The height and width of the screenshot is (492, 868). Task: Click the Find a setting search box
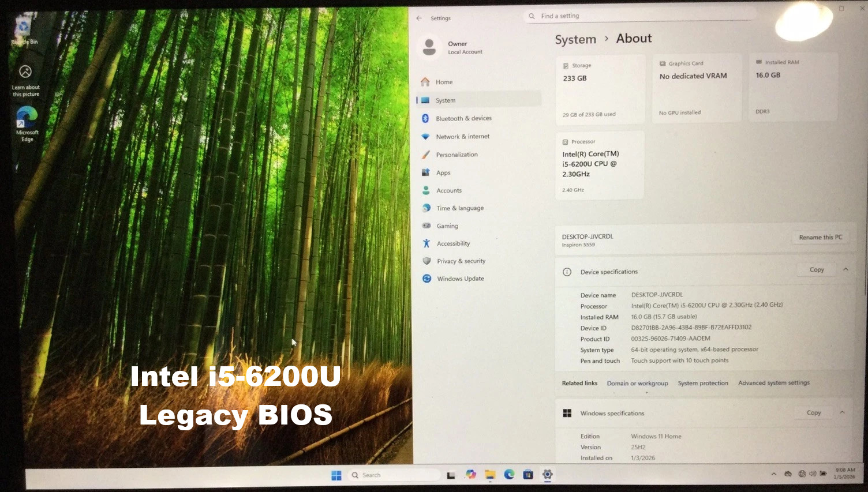pyautogui.click(x=639, y=16)
